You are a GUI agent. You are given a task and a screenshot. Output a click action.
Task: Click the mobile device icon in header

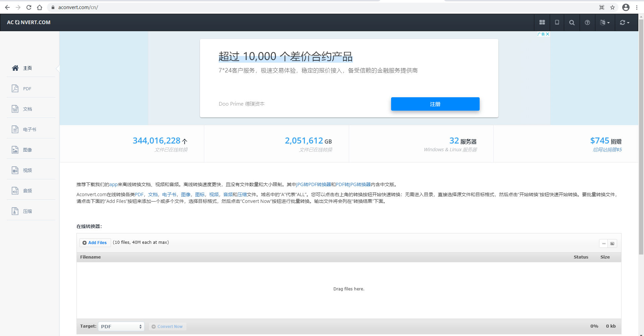557,22
